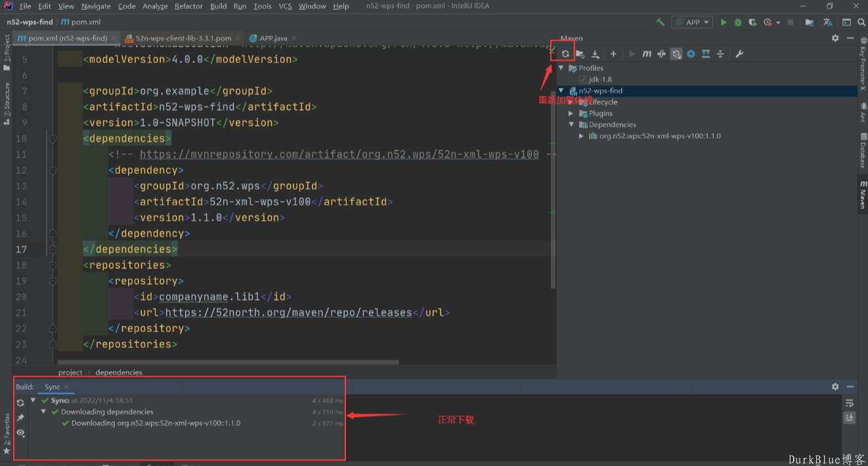Click Run Anything icon in toolbar
Viewport: 868px width, 466px height.
point(846,22)
